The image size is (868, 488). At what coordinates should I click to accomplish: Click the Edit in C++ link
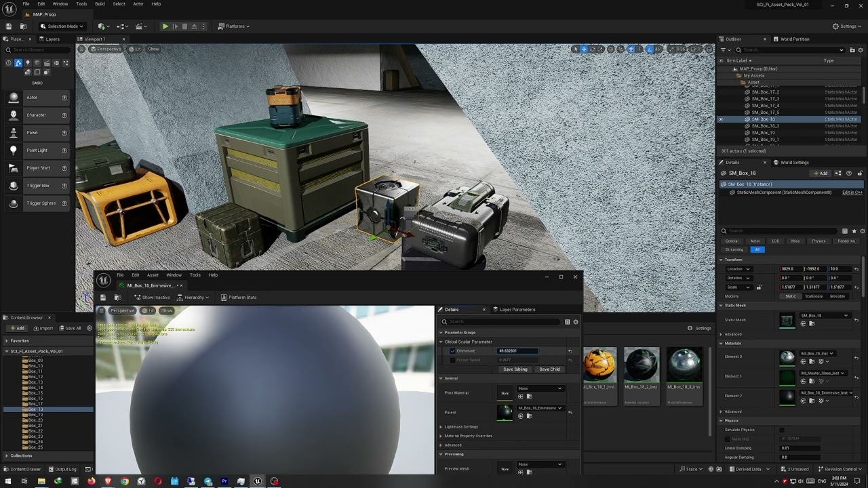pyautogui.click(x=852, y=192)
